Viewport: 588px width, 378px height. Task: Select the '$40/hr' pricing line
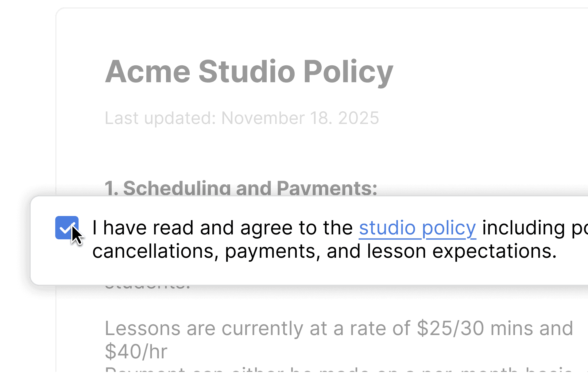(x=136, y=351)
